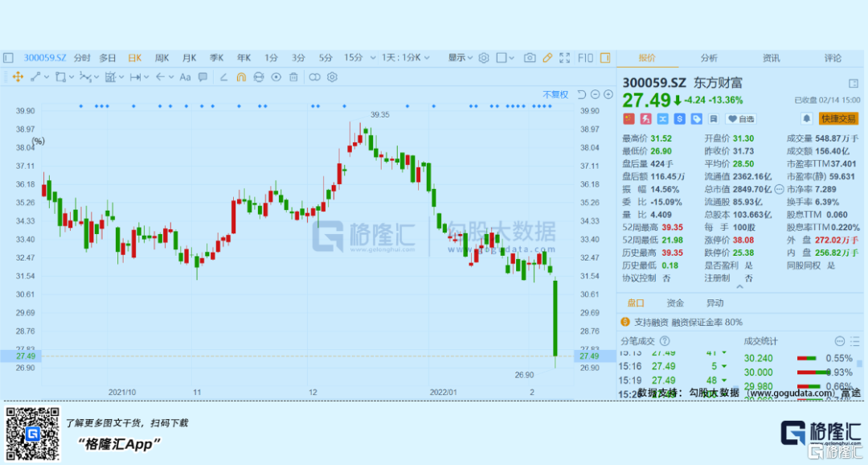The image size is (868, 465).
Task: Open the notes document icon
Action: 714,118
